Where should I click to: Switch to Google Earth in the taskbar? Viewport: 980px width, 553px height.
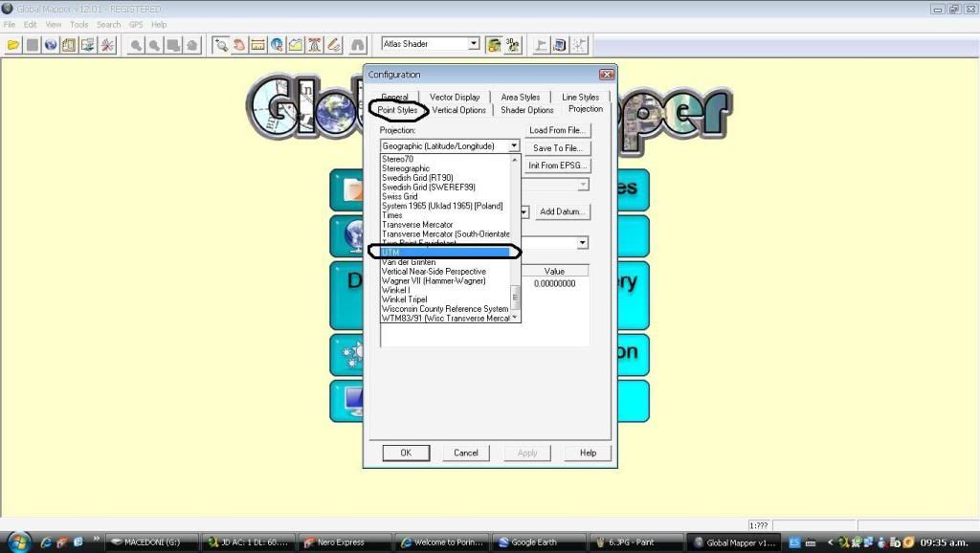[539, 542]
